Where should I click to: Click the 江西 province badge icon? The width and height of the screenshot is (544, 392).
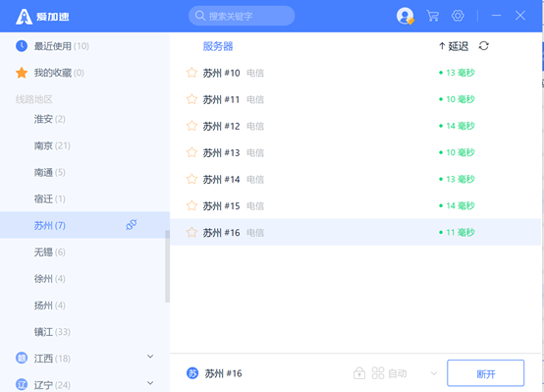tap(22, 358)
